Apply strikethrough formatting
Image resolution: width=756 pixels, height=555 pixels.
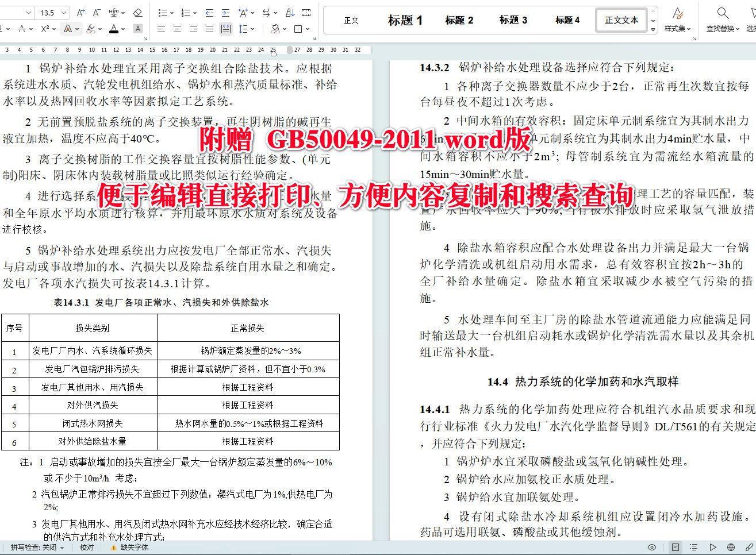tap(22, 29)
